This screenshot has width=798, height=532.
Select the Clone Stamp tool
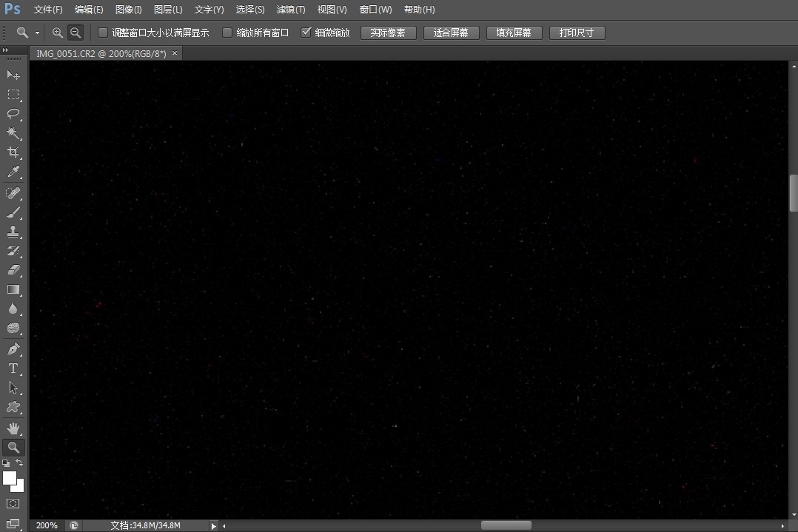13,232
